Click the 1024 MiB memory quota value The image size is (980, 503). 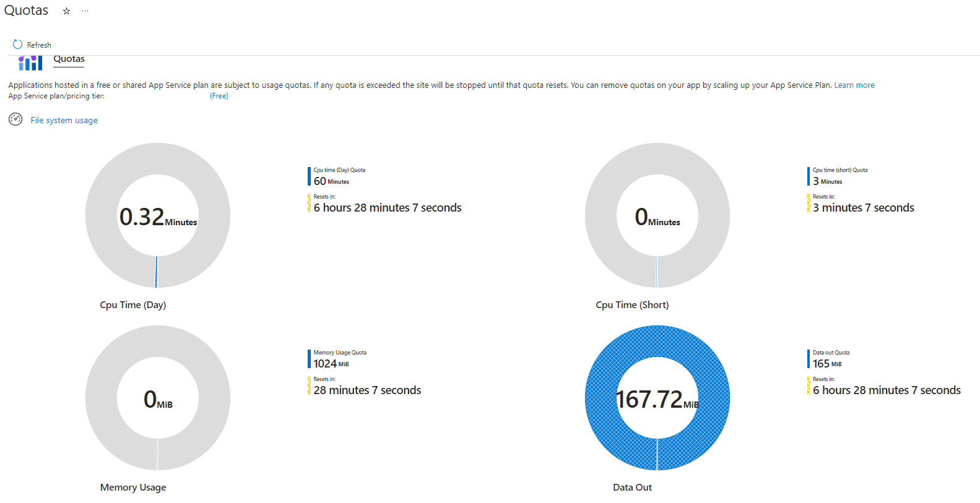(x=331, y=364)
